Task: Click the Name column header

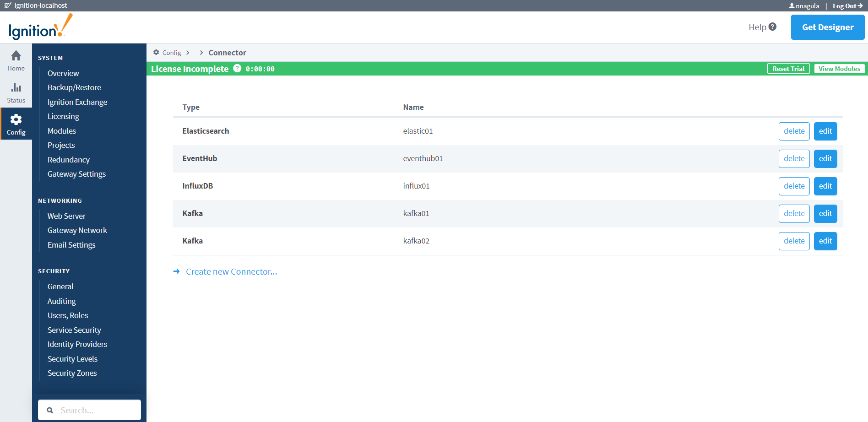Action: tap(413, 107)
